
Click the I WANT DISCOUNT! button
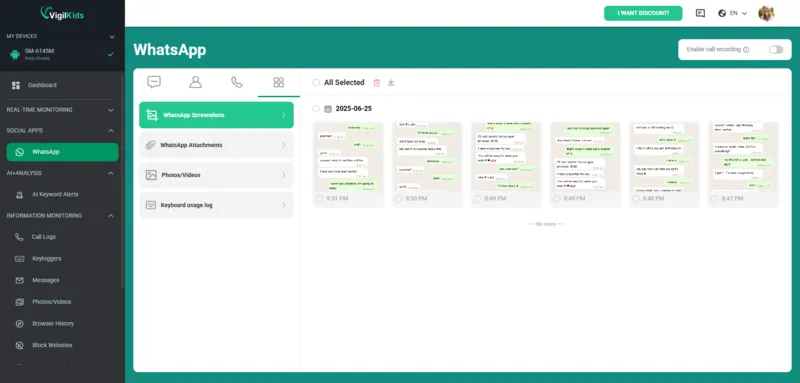pyautogui.click(x=643, y=13)
